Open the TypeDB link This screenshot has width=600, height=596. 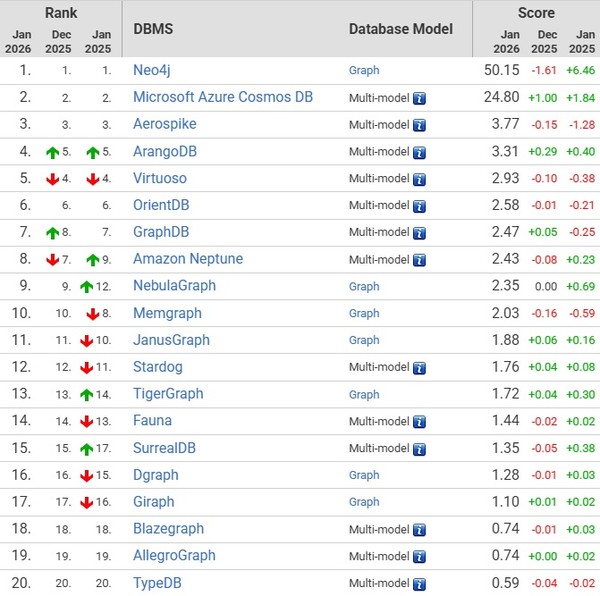[x=157, y=583]
